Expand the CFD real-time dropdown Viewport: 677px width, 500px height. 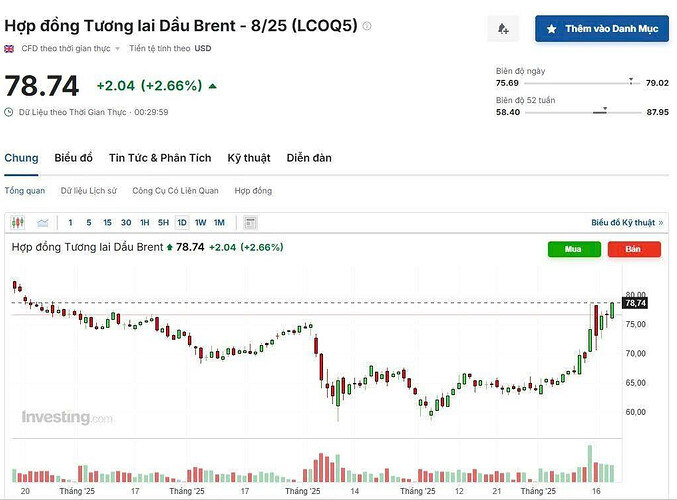[x=117, y=48]
